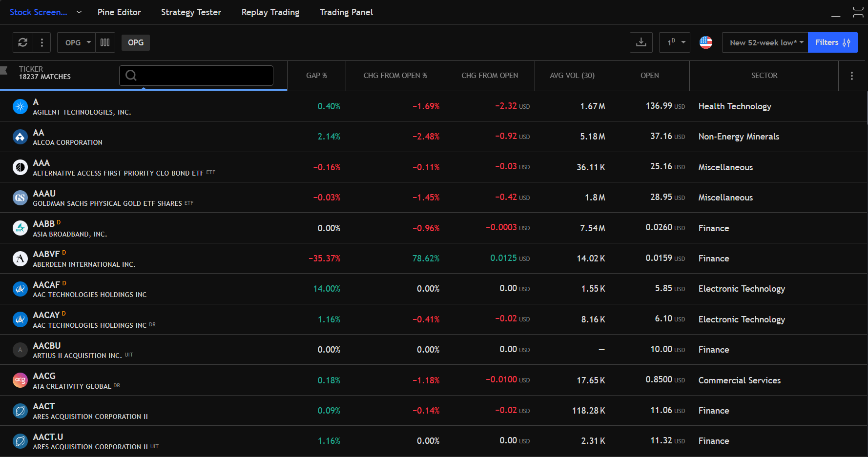The height and width of the screenshot is (457, 868).
Task: Open the ATA CREATIVITY GLOBAL row
Action: [x=434, y=380]
